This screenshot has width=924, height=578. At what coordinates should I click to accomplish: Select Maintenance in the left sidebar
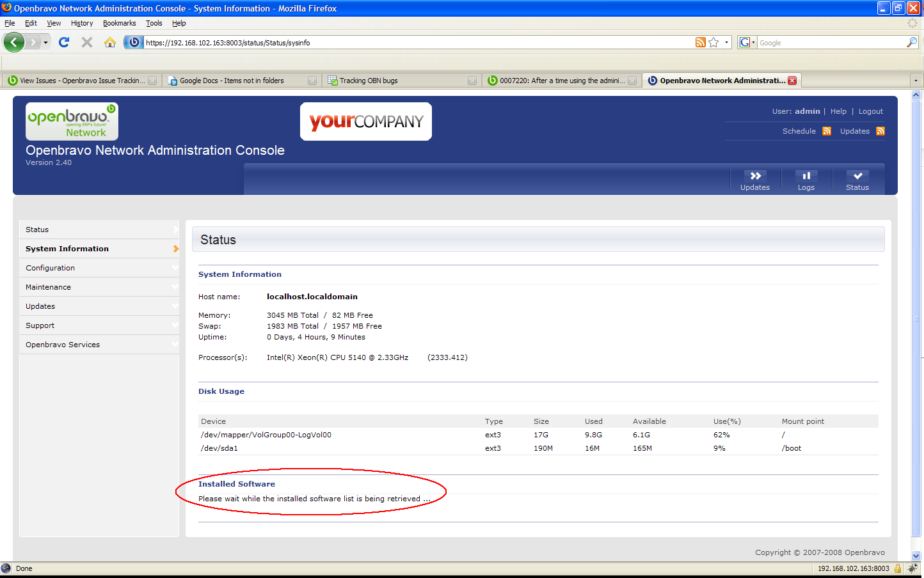(48, 287)
